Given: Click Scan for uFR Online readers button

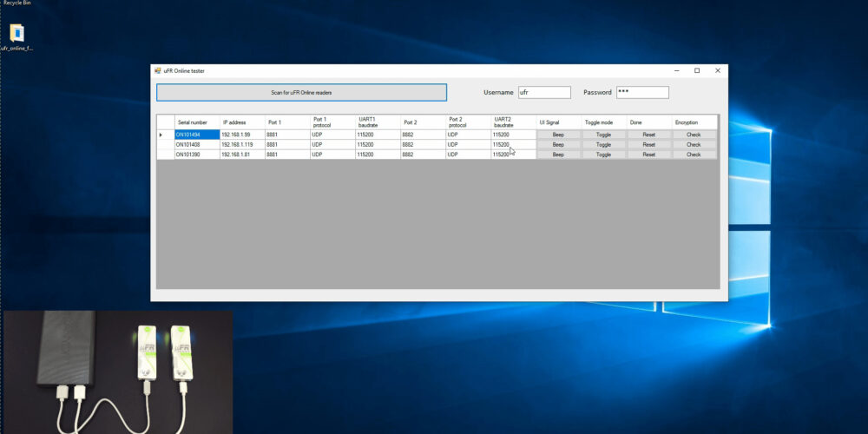Looking at the screenshot, I should click(x=302, y=93).
